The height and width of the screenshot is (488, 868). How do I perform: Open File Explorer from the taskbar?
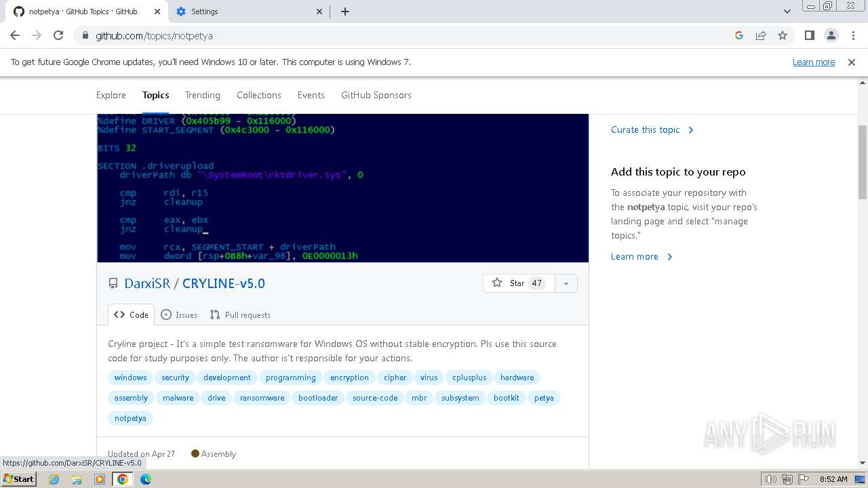(77, 479)
